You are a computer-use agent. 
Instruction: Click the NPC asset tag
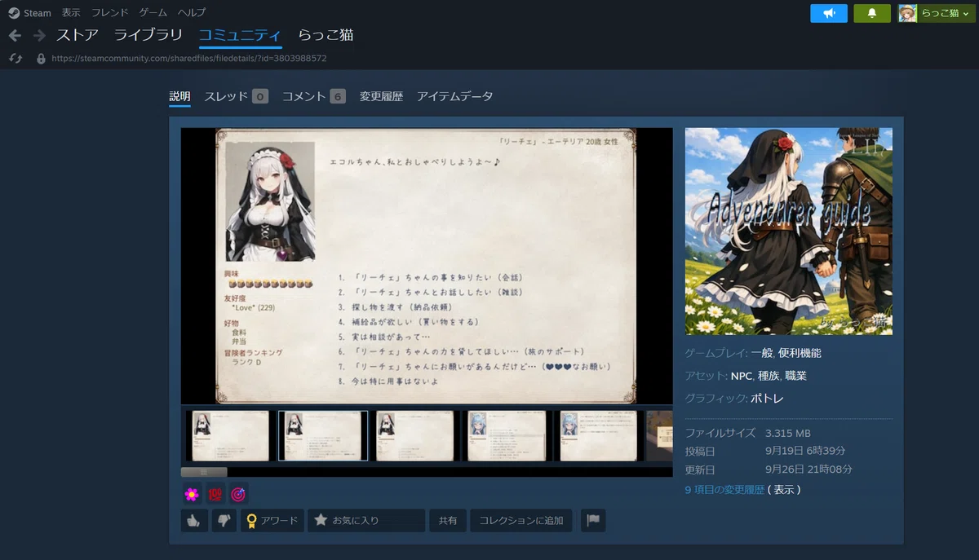point(742,376)
